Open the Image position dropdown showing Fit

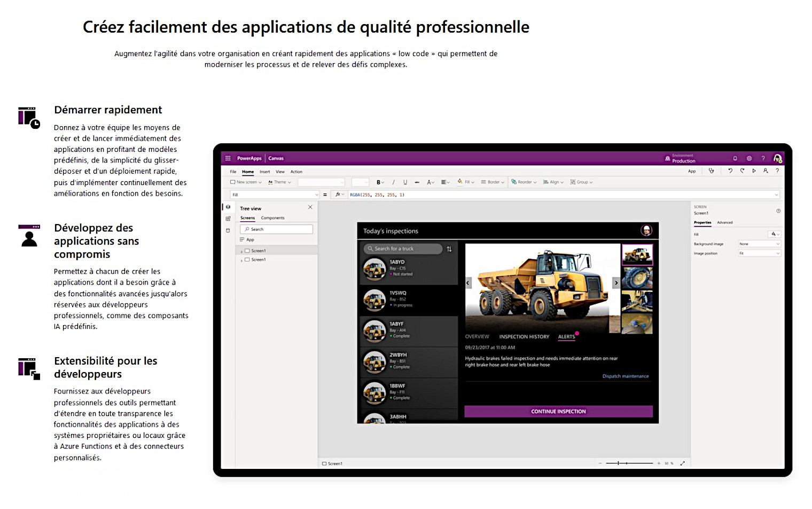[x=760, y=253]
